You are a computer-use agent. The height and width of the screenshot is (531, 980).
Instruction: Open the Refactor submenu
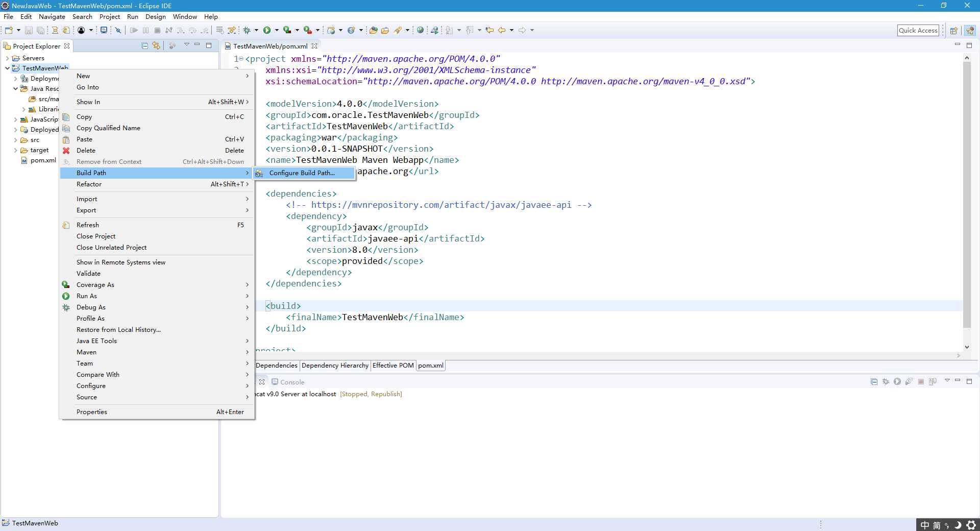(x=157, y=184)
